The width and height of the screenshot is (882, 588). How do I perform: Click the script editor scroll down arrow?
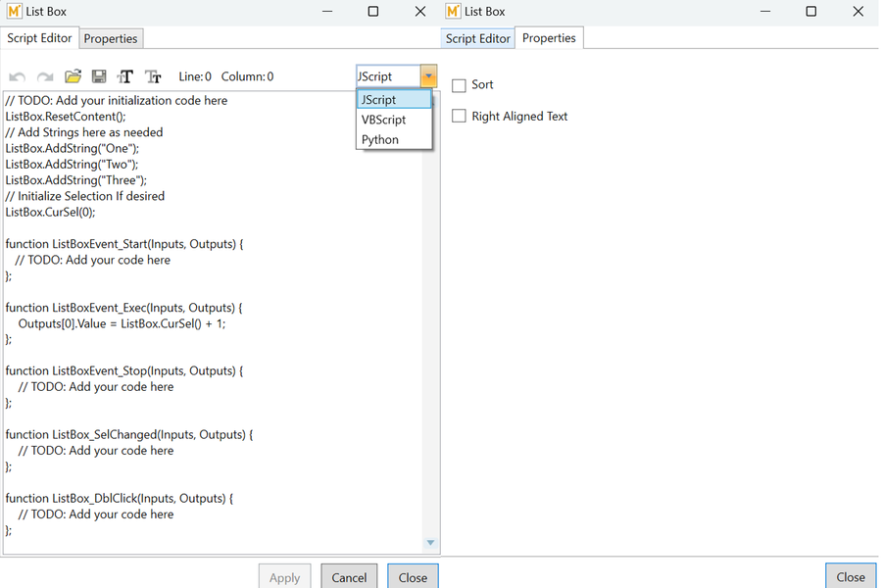pos(430,542)
